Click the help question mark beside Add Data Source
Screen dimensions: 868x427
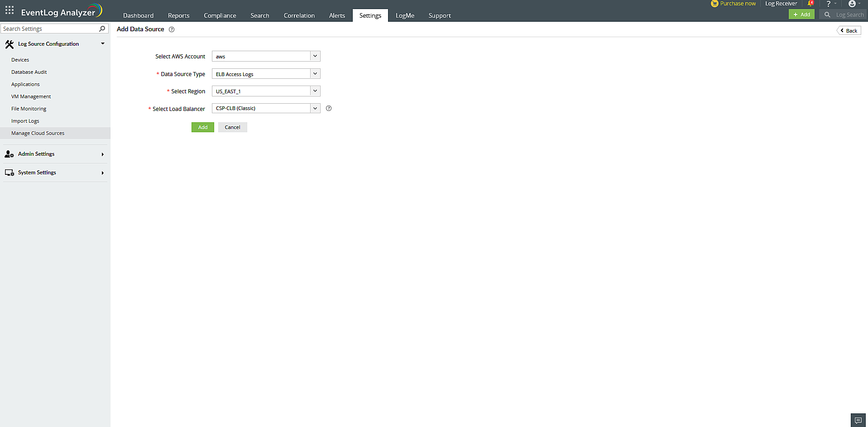[x=171, y=29]
